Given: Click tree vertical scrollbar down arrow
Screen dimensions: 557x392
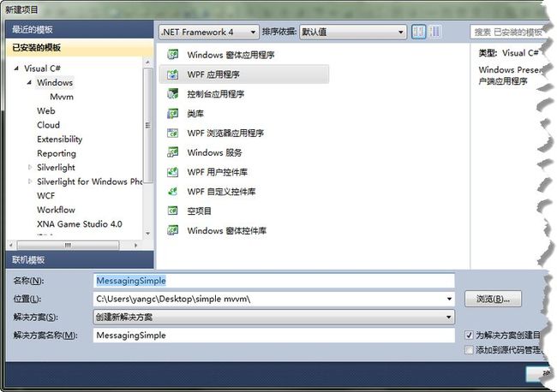Looking at the screenshot, I should coord(147,234).
